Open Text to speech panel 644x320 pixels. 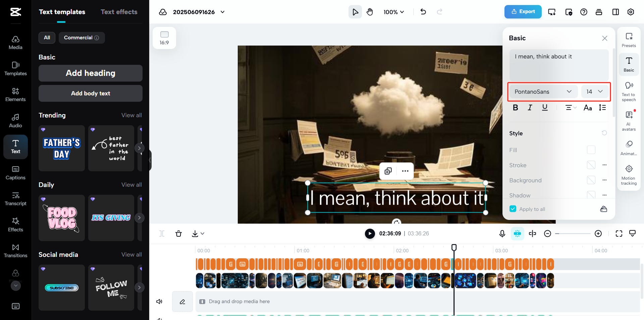pyautogui.click(x=629, y=92)
